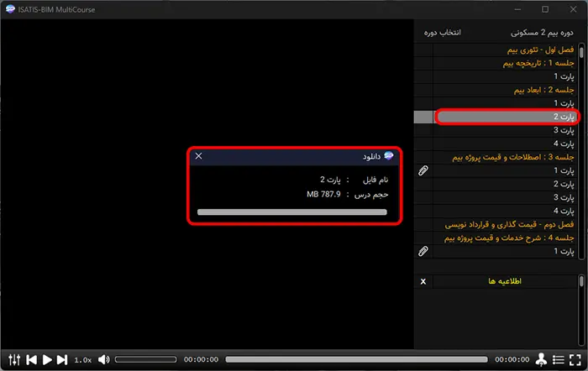The width and height of the screenshot is (588, 371).
Task: Click the download progress bar
Action: pos(292,212)
